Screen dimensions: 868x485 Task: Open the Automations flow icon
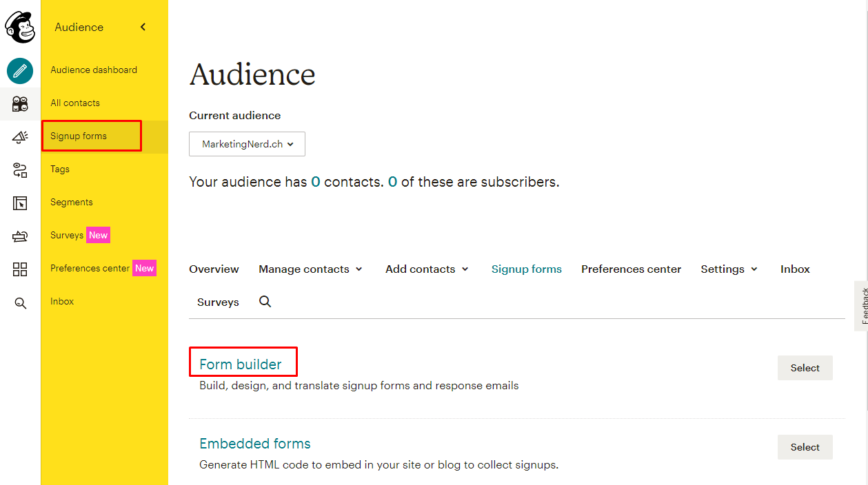pos(20,170)
